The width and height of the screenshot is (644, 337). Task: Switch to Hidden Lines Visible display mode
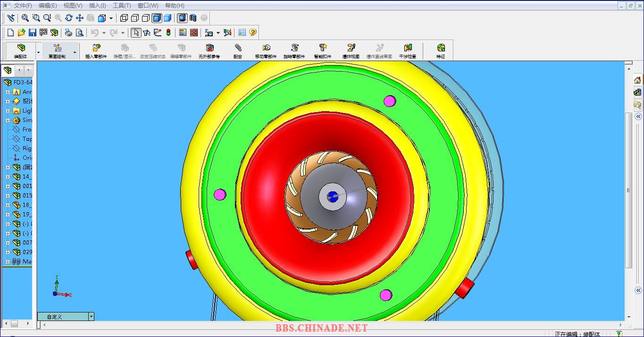click(135, 18)
